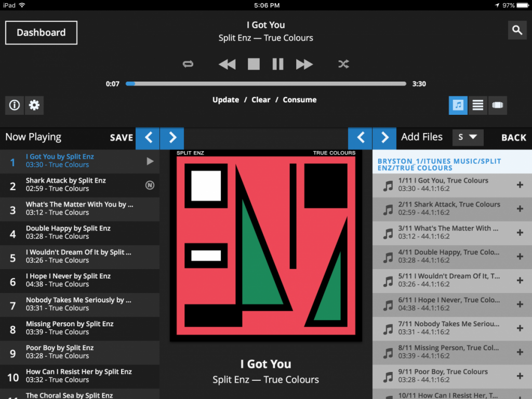
Task: Open settings gear icon
Action: [x=34, y=105]
